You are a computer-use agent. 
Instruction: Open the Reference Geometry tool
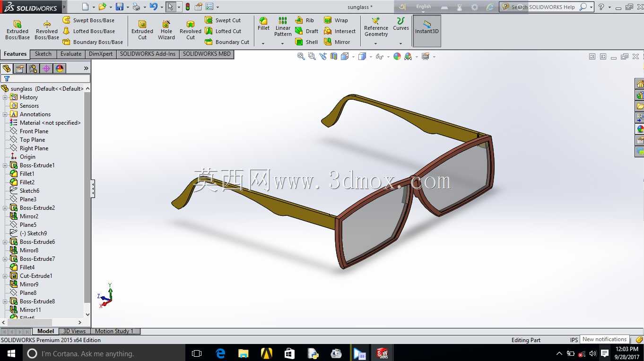click(376, 27)
